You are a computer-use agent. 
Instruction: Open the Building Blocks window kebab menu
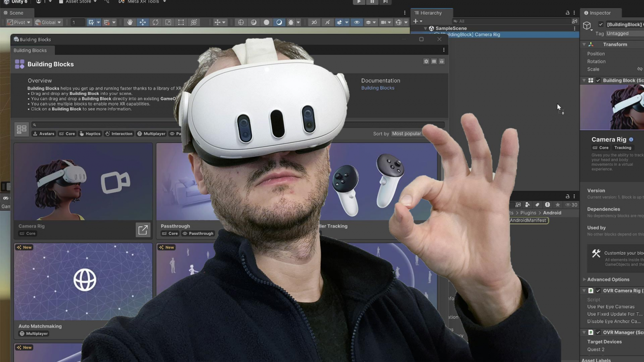click(444, 50)
